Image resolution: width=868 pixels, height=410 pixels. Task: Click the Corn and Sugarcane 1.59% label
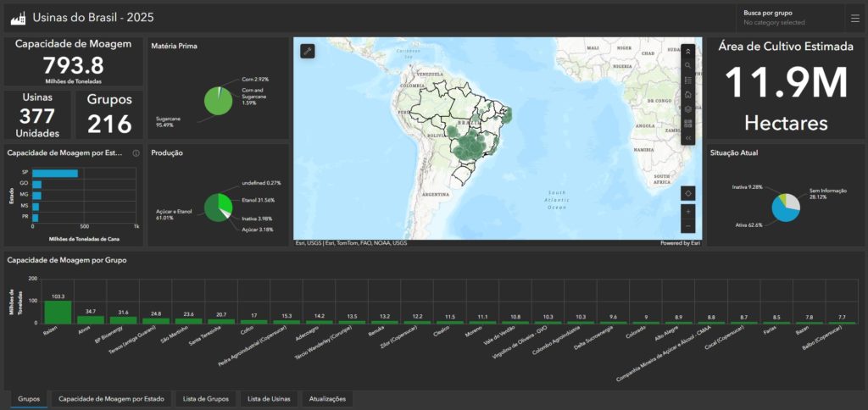[x=255, y=97]
